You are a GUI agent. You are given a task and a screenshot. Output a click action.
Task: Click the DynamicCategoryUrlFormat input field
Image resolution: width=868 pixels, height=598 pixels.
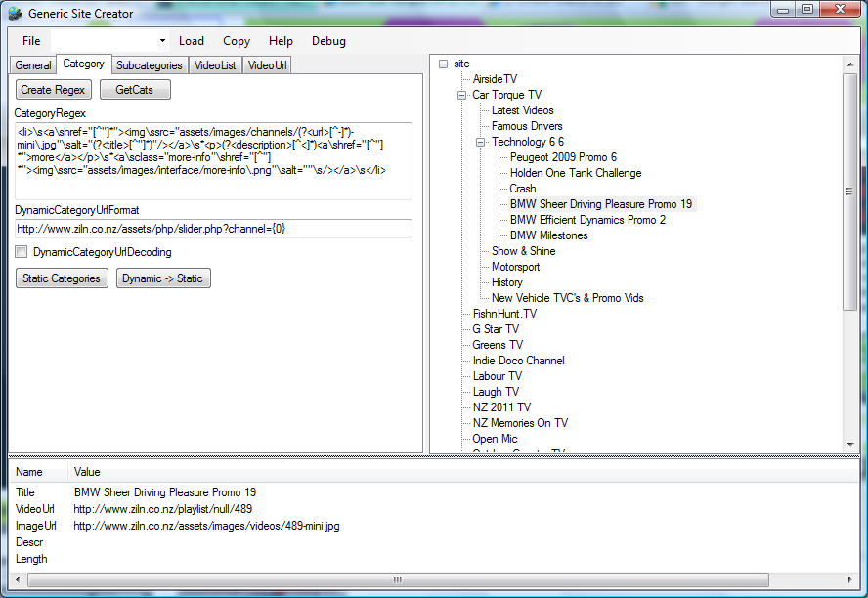[213, 229]
